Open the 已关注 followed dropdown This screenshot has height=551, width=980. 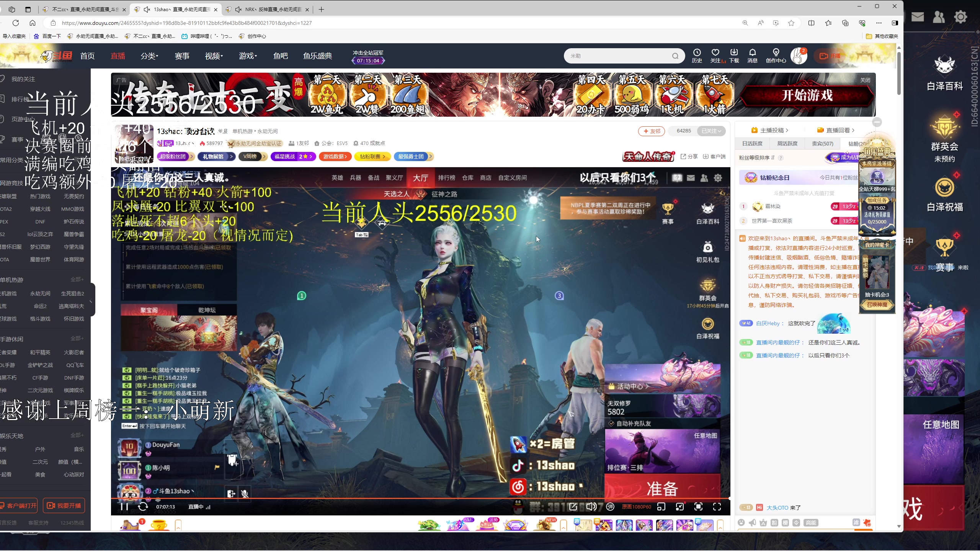click(711, 131)
